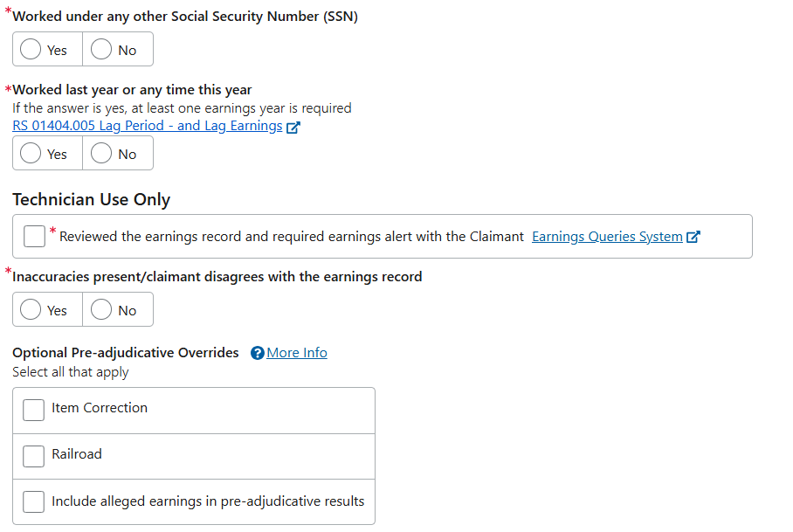The image size is (793, 532).
Task: Select Yes for inaccuracies present in earnings record
Action: coord(31,310)
